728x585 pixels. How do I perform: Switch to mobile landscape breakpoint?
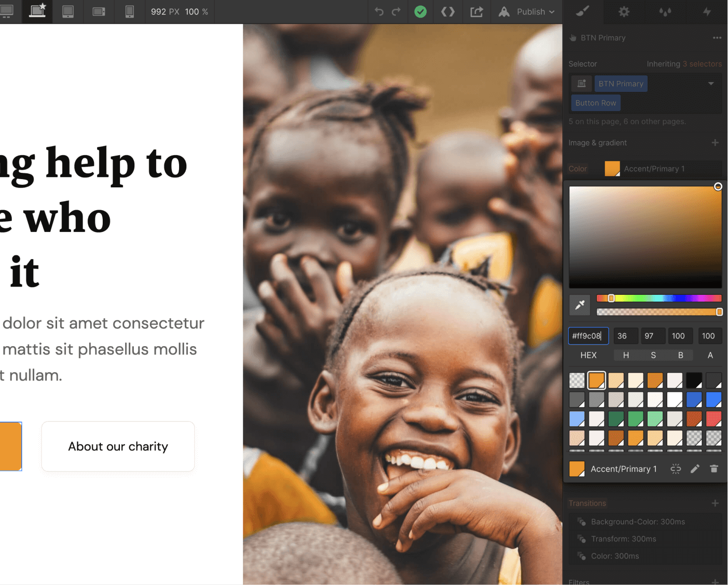coord(99,11)
